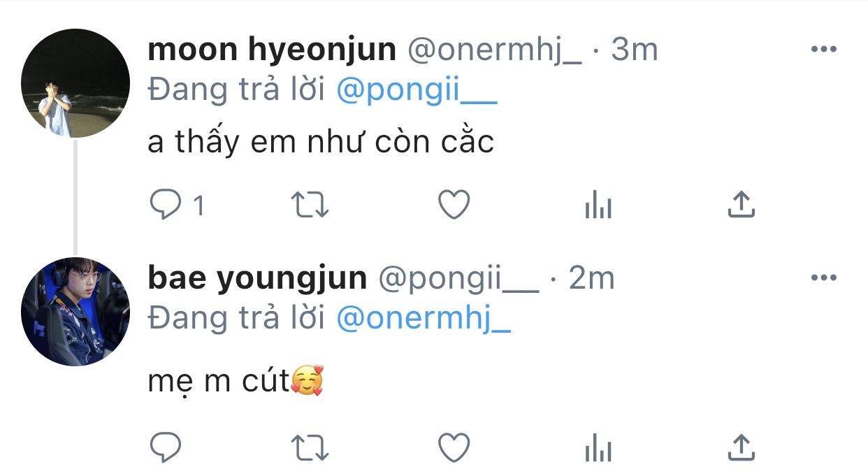868x476 pixels.
Task: Reply to moon hyeonjun's tweet
Action: 166,205
